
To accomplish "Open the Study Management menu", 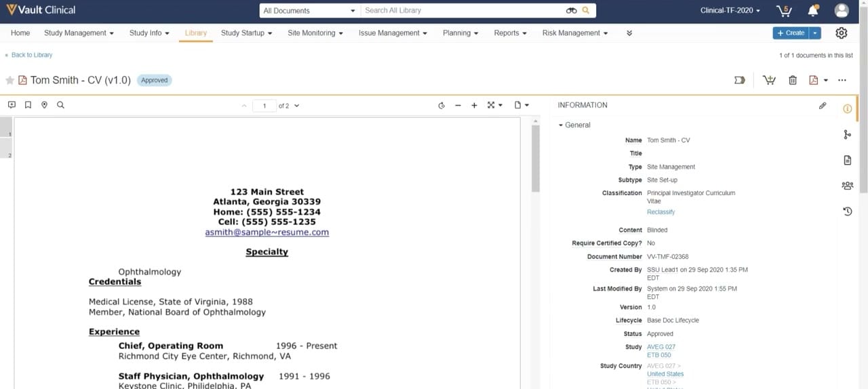I will click(x=79, y=33).
